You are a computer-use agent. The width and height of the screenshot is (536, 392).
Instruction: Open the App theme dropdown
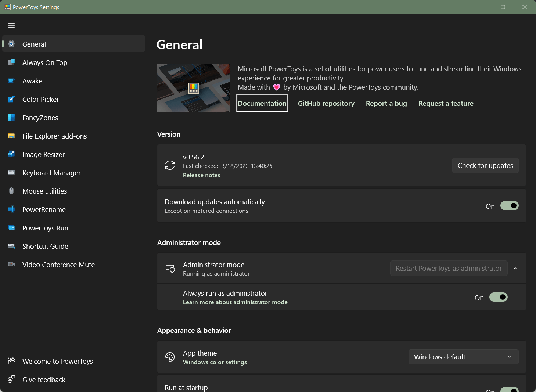[x=463, y=357]
